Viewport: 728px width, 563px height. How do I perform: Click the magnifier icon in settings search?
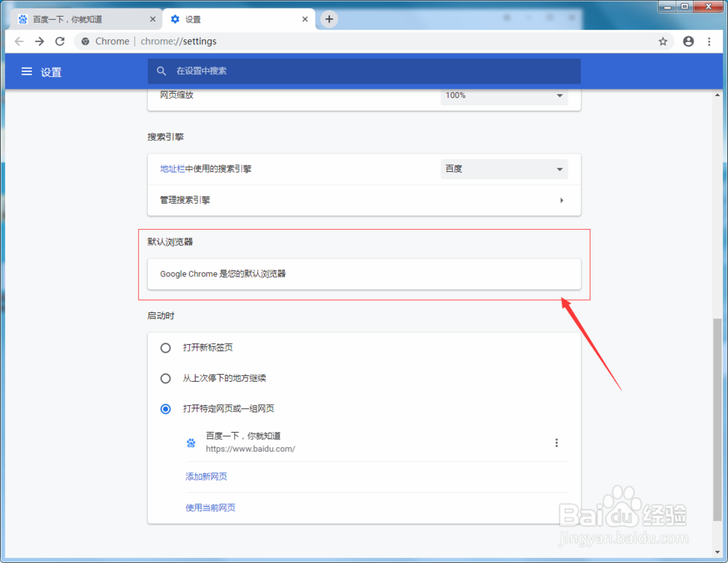click(161, 71)
